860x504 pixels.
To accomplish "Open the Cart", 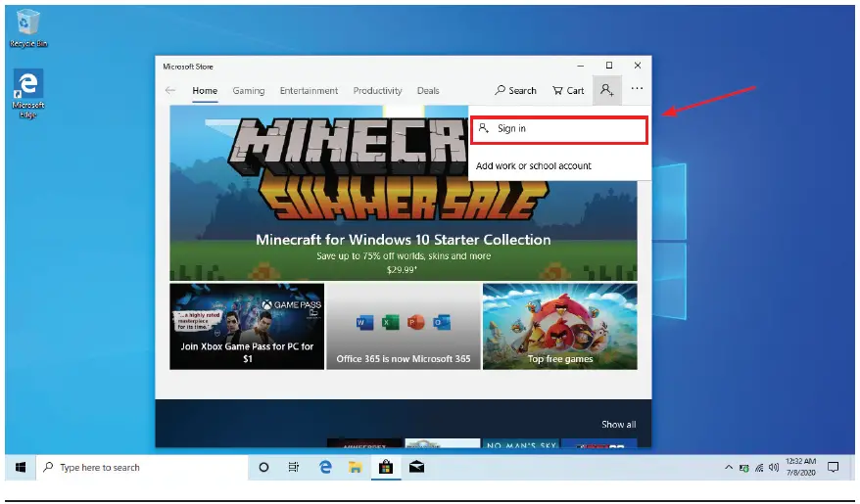I will tap(568, 90).
